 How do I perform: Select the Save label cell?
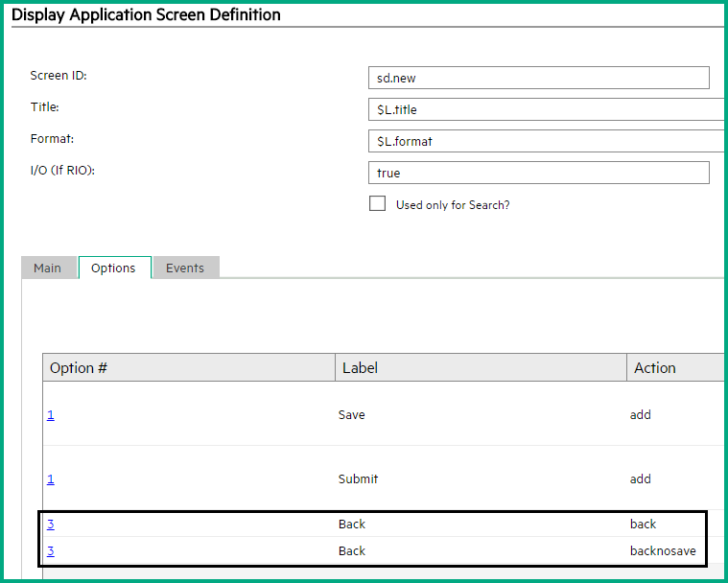(x=352, y=415)
